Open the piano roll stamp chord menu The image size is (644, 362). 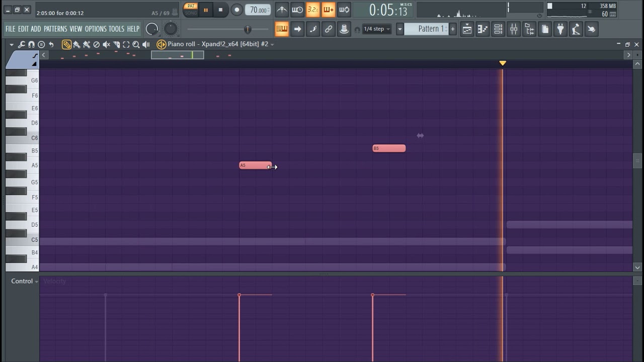[x=41, y=44]
